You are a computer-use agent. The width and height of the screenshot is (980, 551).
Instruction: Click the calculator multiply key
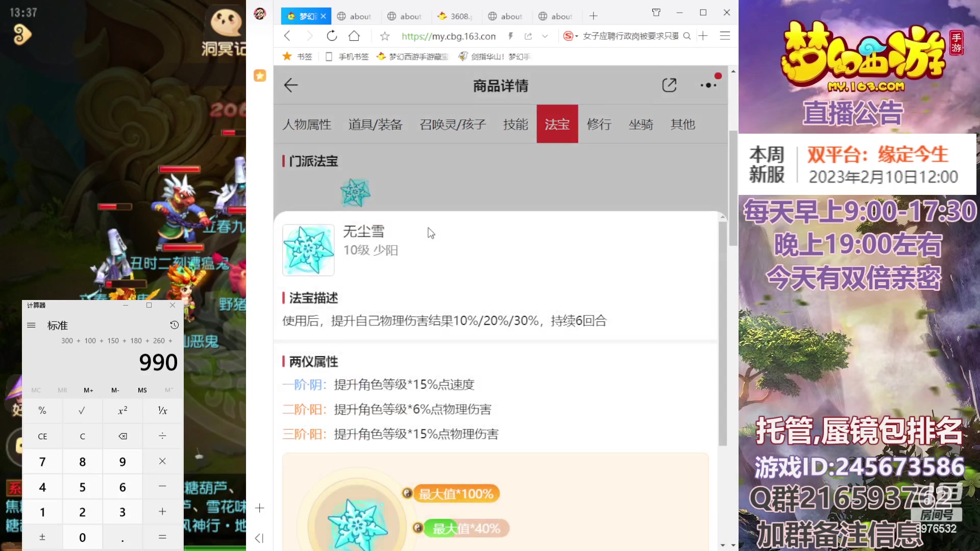coord(162,461)
